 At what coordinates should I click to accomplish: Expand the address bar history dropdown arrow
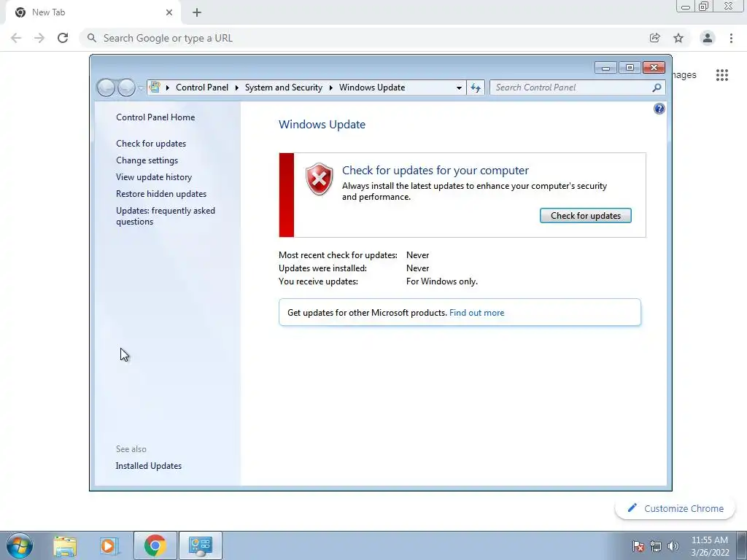pos(459,87)
